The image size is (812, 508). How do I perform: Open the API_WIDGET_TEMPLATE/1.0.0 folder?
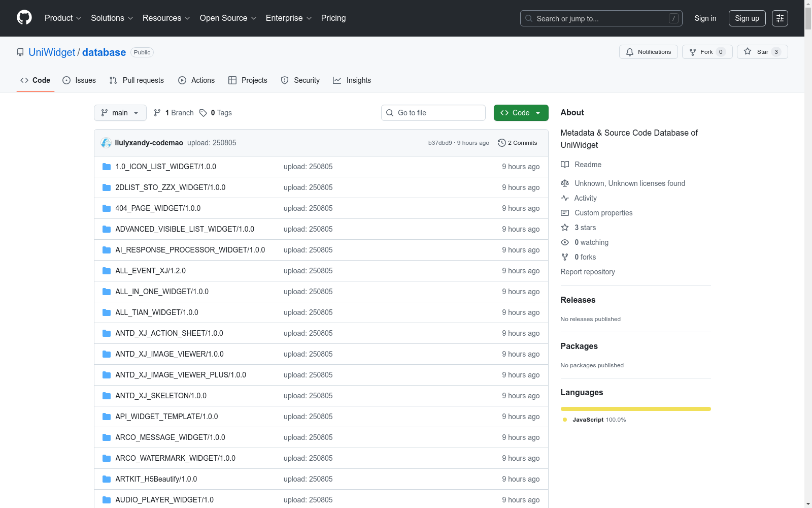(x=166, y=417)
